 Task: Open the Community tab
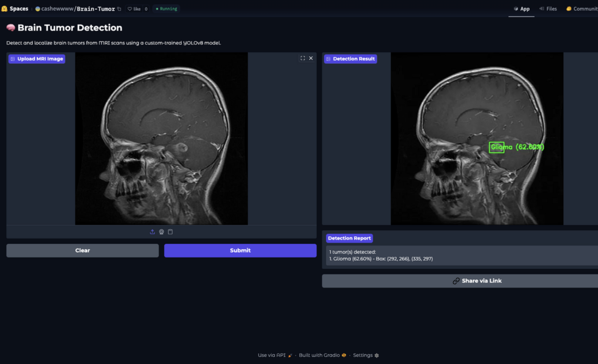582,9
